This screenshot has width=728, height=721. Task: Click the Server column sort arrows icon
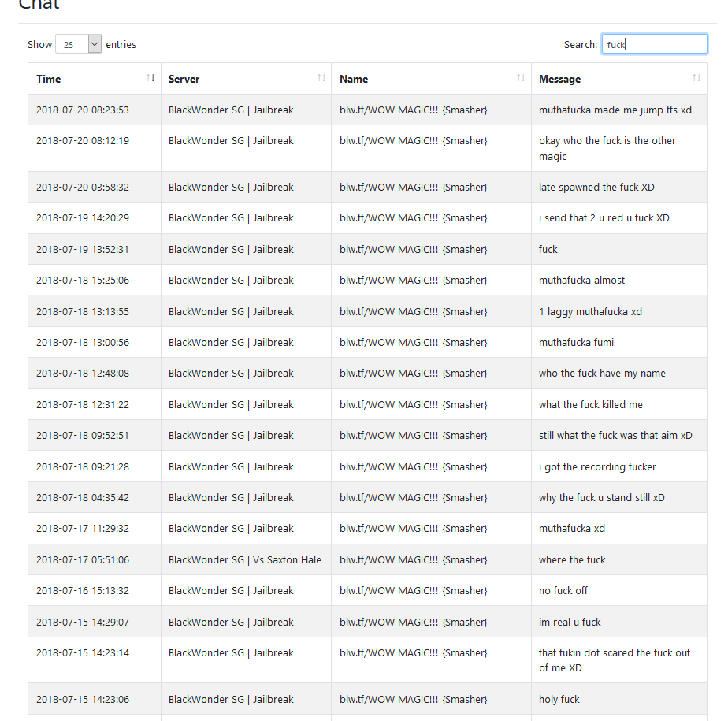[x=321, y=78]
